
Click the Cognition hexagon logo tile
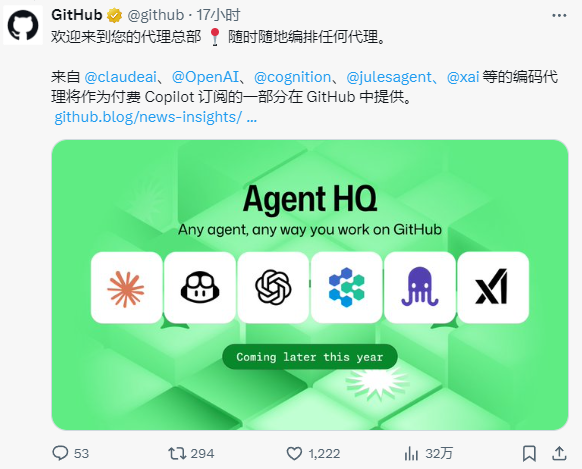pyautogui.click(x=347, y=288)
